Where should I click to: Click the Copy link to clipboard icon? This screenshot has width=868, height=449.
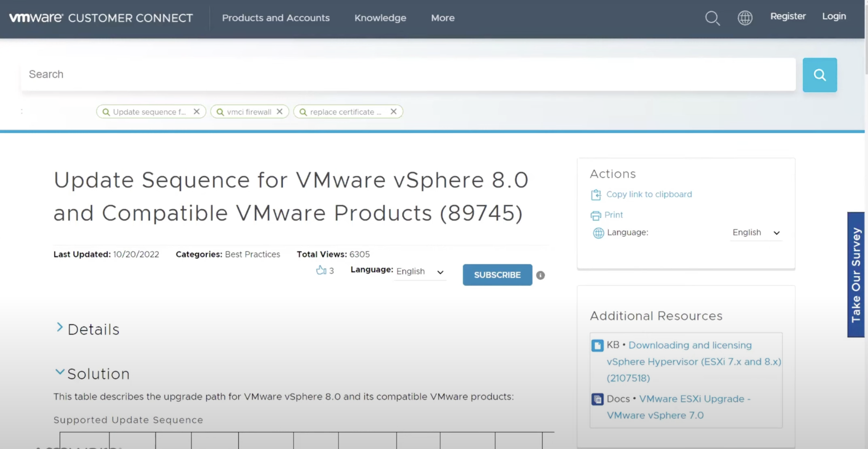[596, 195]
